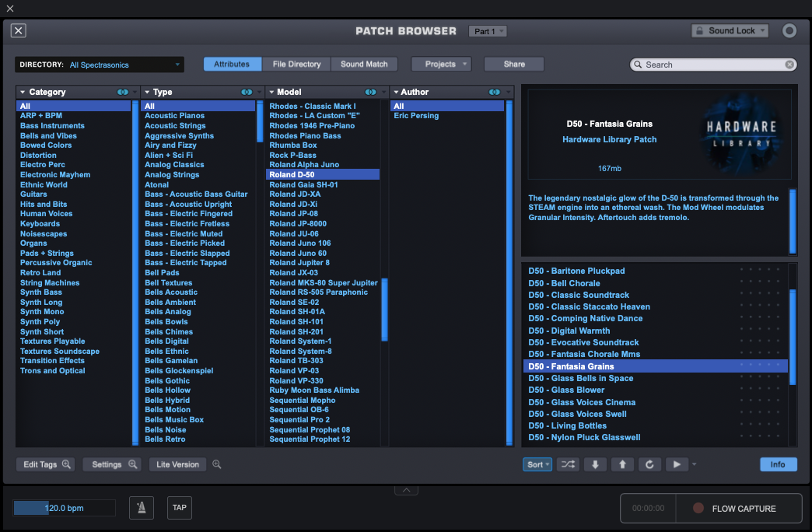Image resolution: width=812 pixels, height=532 pixels.
Task: Open the Projects dropdown
Action: (x=441, y=64)
